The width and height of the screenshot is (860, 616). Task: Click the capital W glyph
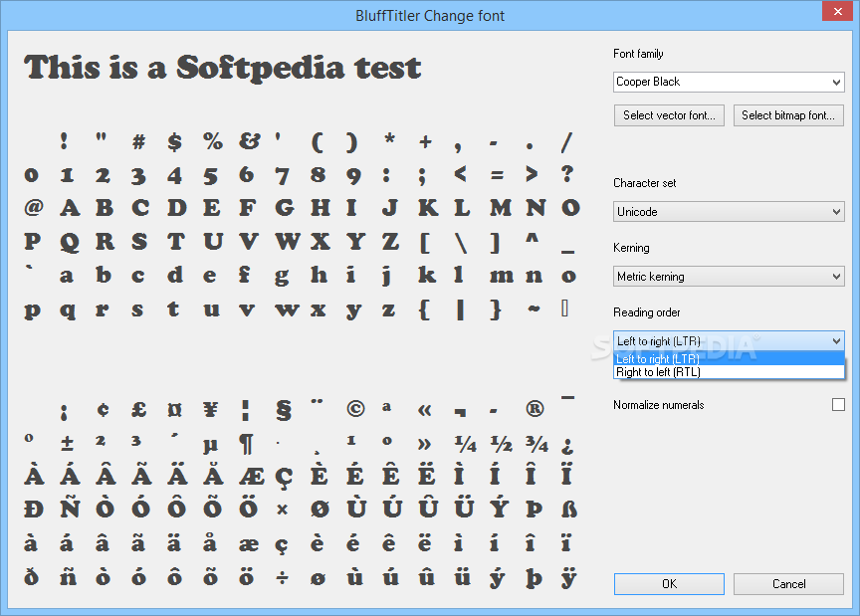coord(288,242)
